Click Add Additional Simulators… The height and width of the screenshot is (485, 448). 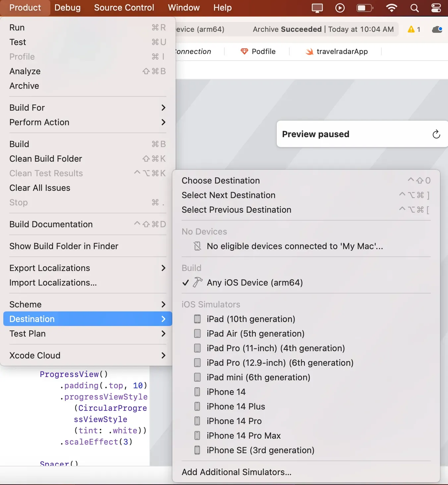(306, 472)
